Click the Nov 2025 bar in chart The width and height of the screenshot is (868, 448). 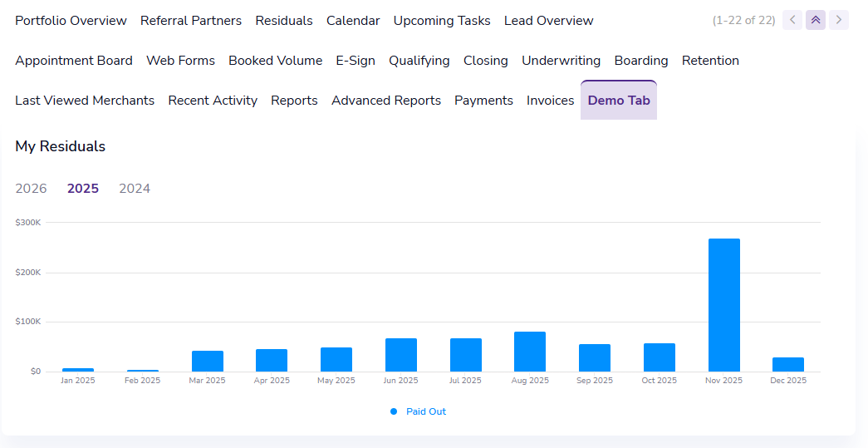pos(723,305)
